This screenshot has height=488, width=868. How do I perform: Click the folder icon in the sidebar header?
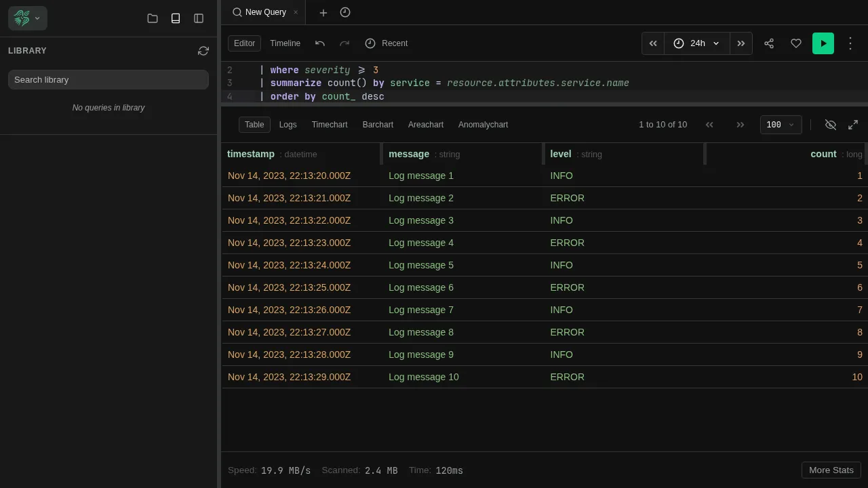153,18
